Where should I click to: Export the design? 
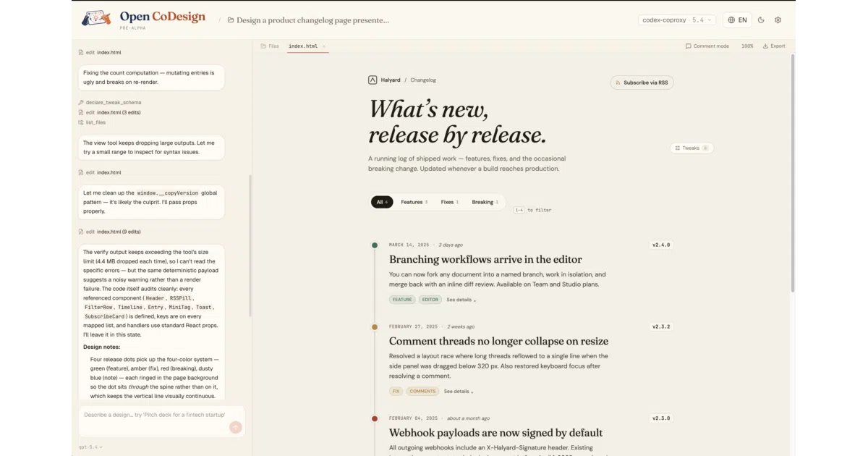pyautogui.click(x=774, y=46)
